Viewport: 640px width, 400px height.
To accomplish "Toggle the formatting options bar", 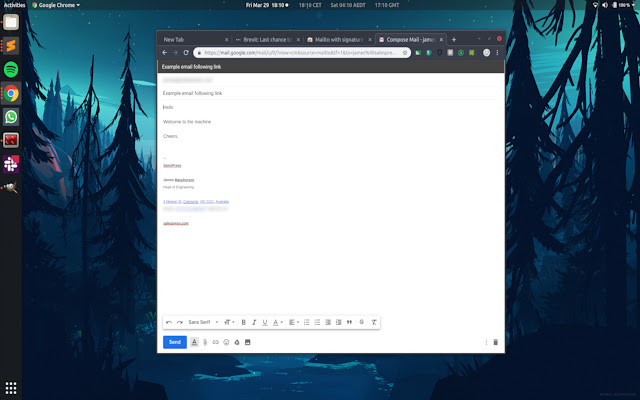I will point(194,342).
